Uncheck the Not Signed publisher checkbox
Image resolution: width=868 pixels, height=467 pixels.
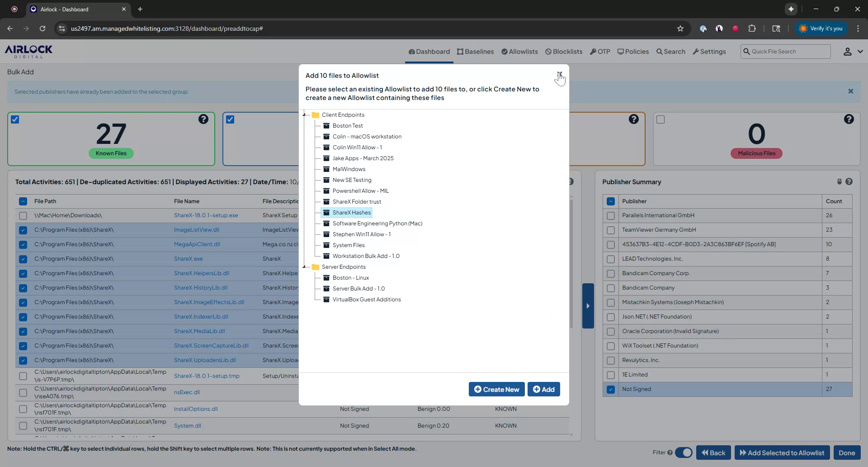click(x=611, y=389)
